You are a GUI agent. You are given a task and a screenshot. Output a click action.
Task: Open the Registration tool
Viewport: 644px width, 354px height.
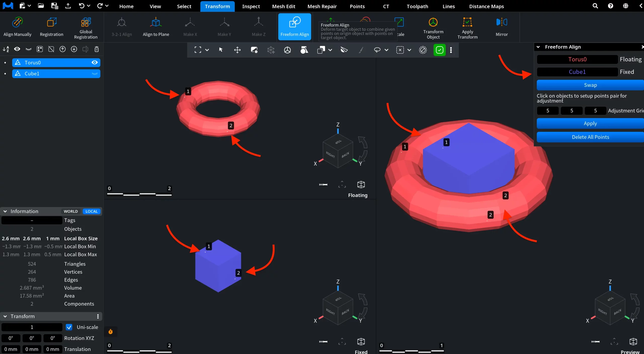(x=52, y=27)
